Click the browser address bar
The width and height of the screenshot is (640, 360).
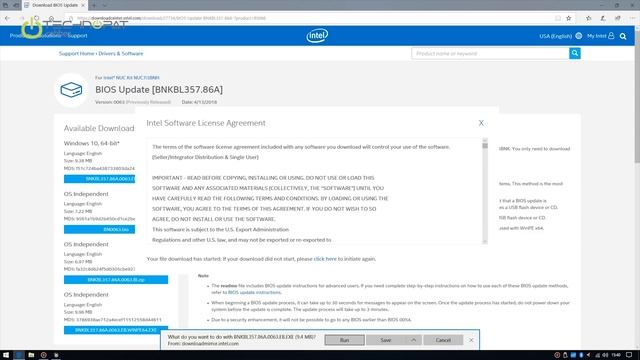pos(310,18)
